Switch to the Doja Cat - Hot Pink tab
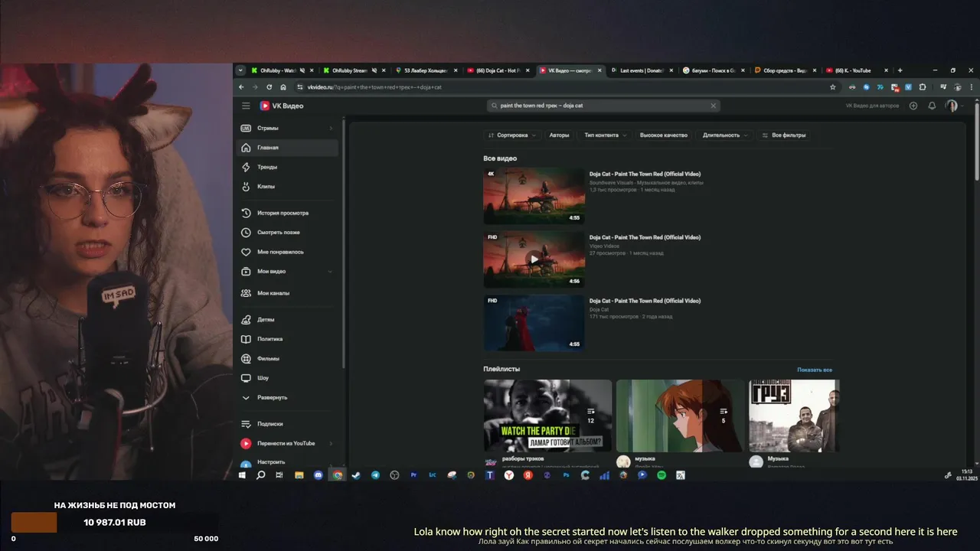 point(497,70)
